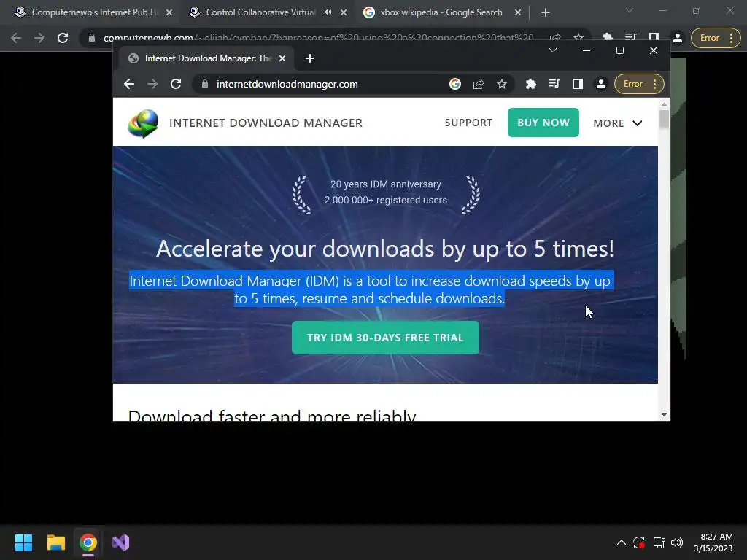
Task: Click forward arrow in inner Chrome window
Action: coord(152,85)
